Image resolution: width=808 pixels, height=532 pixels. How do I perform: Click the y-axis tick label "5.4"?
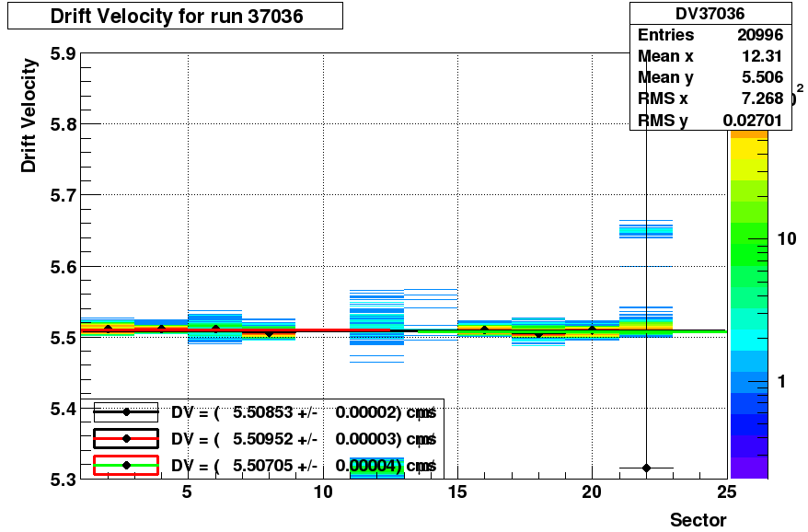tap(63, 409)
